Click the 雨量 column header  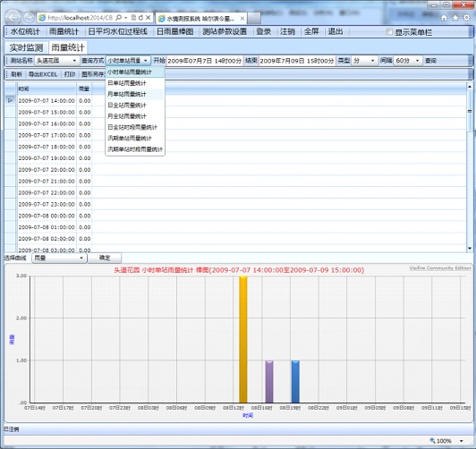pos(84,89)
